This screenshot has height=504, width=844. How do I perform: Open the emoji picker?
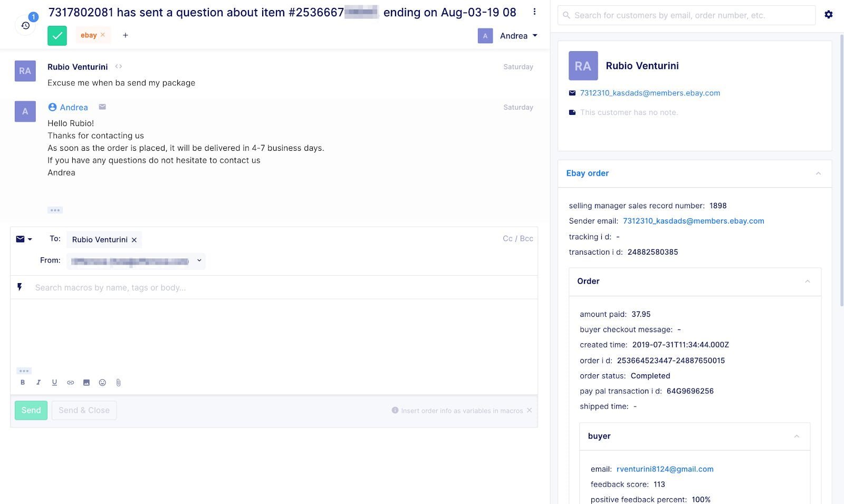pos(102,383)
